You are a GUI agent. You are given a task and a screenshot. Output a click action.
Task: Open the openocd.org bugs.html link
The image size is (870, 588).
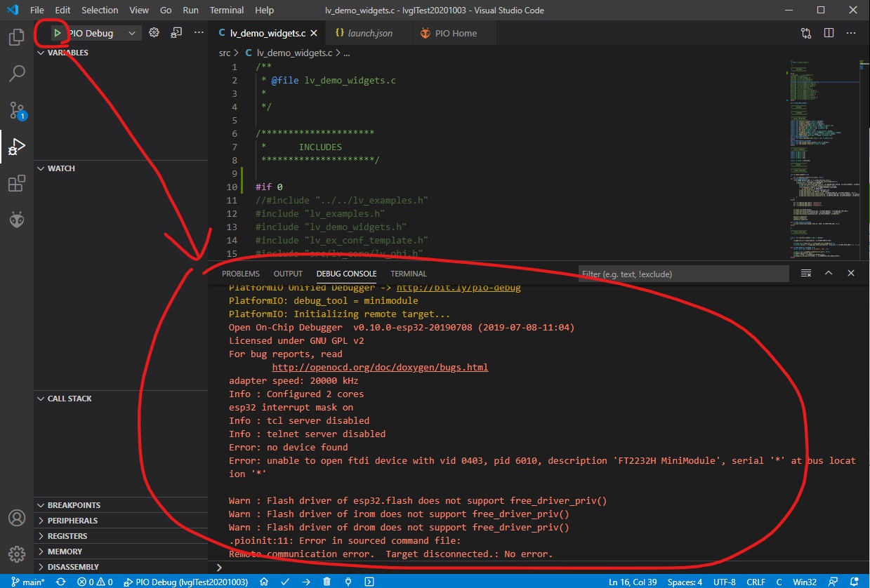(380, 367)
